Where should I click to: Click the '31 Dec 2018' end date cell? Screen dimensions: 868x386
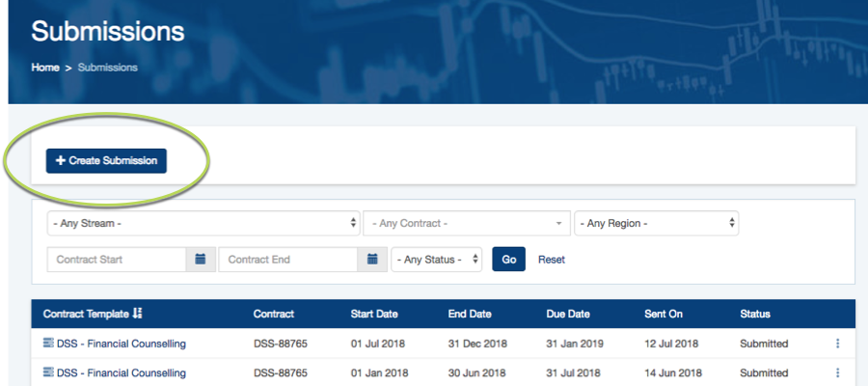click(477, 344)
